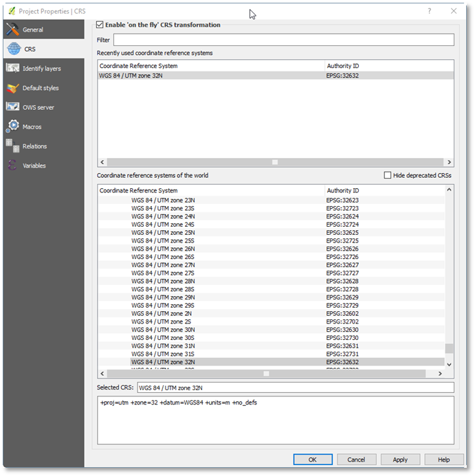Viewport: 475px width, 476px height.
Task: Open the Variables icon
Action: 12,166
